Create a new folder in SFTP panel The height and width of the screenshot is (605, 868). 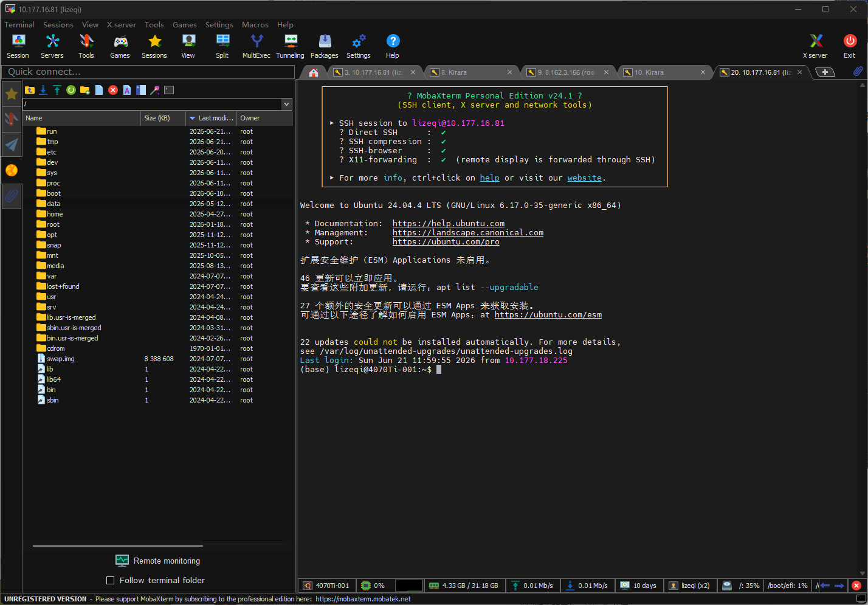[x=85, y=90]
